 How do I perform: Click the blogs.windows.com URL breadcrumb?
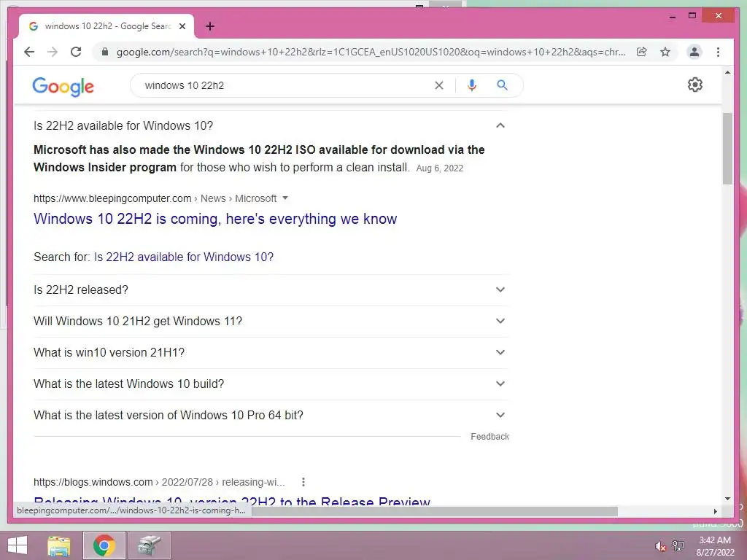[159, 482]
